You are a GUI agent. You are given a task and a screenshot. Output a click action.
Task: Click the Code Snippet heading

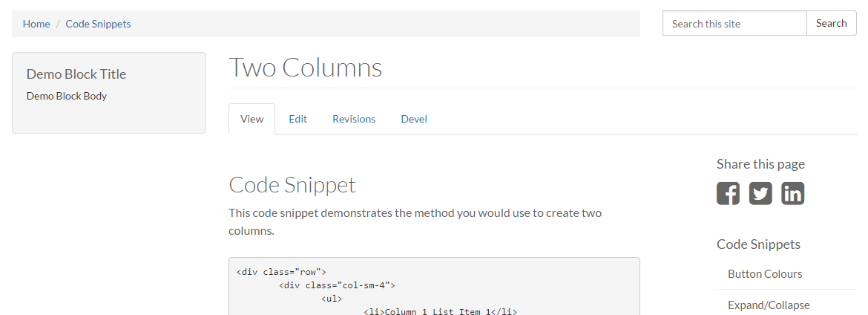pos(292,185)
